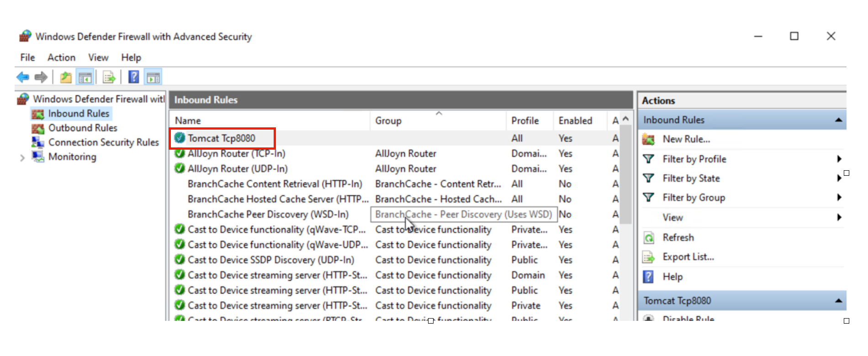Click Group cell 'BranchCache - Hosted Cach...'

click(x=438, y=199)
